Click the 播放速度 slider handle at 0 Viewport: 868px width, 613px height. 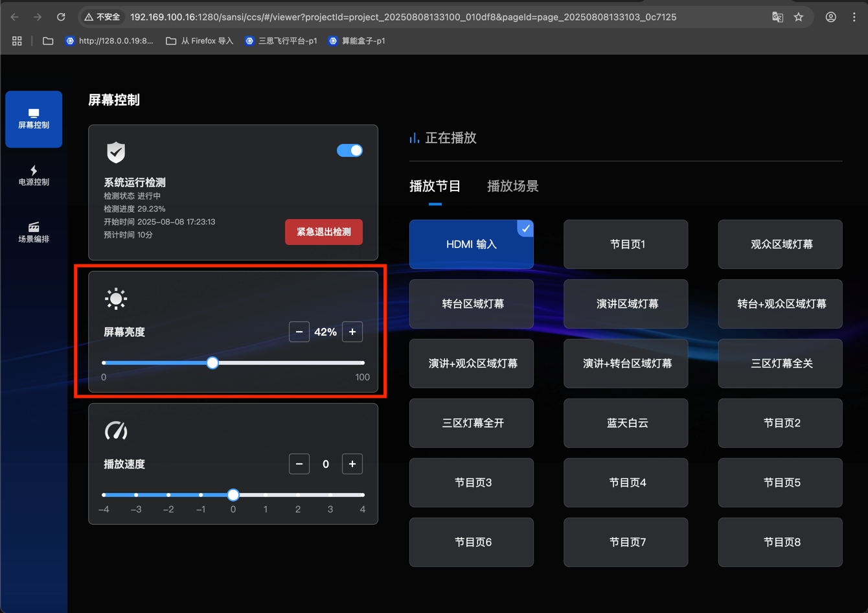233,495
